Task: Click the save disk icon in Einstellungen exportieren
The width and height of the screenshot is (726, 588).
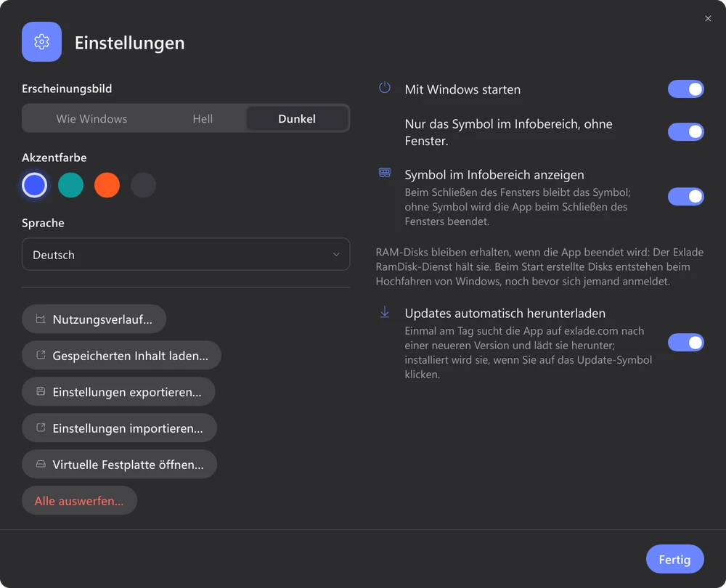Action: 41,391
